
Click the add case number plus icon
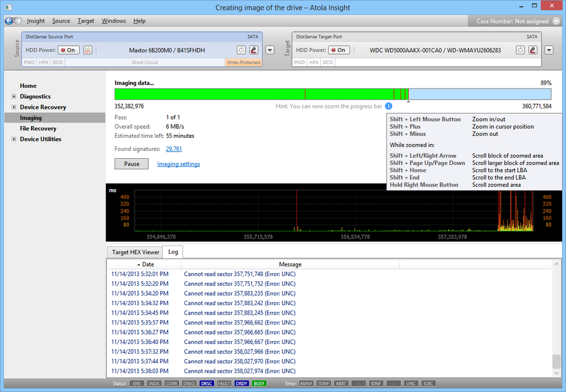coord(556,21)
